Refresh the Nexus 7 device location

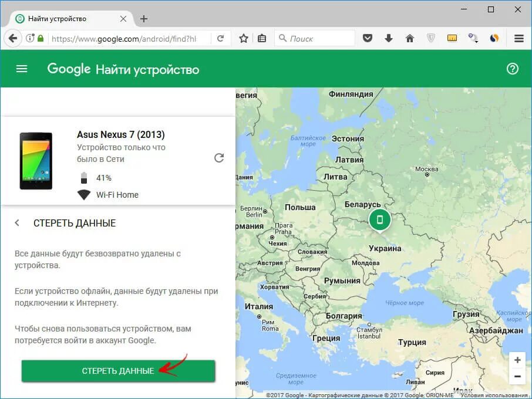tap(219, 158)
